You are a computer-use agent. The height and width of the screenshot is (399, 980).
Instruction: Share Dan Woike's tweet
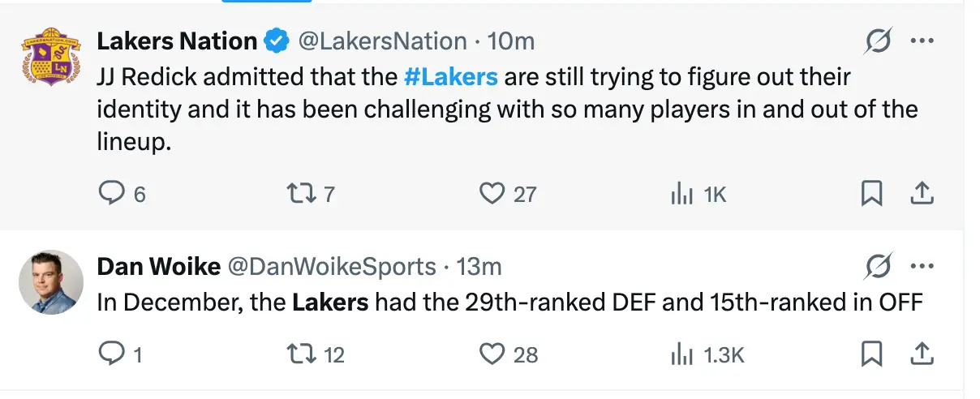922,354
